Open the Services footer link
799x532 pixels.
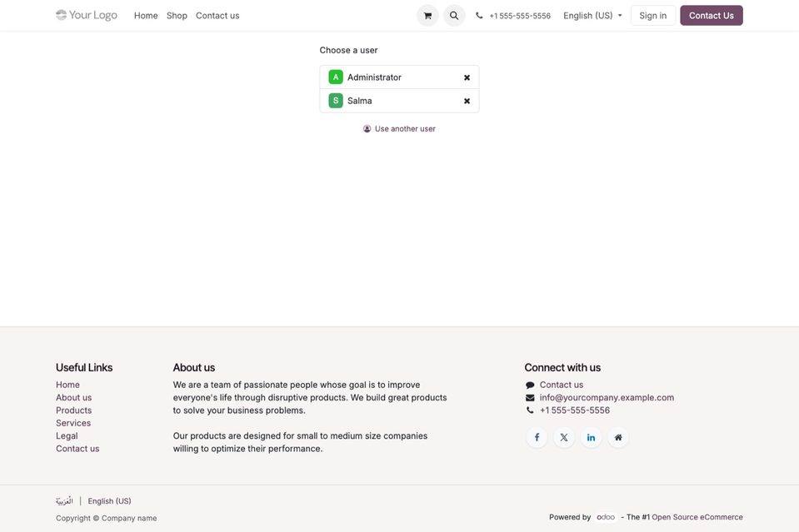tap(73, 423)
